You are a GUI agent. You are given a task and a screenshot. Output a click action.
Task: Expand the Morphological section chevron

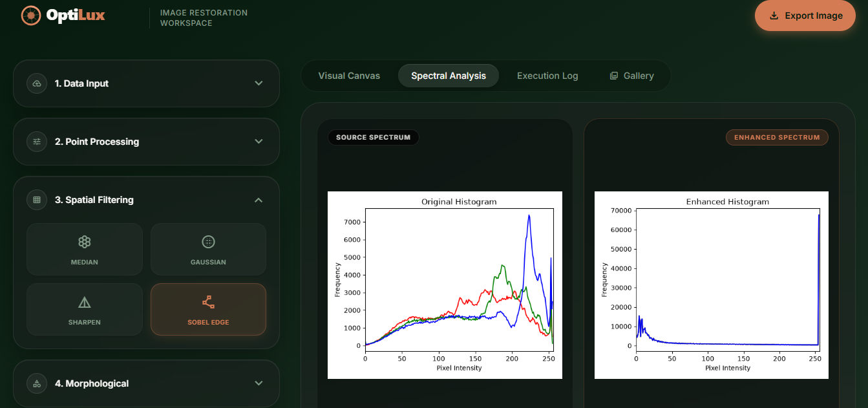click(x=259, y=383)
